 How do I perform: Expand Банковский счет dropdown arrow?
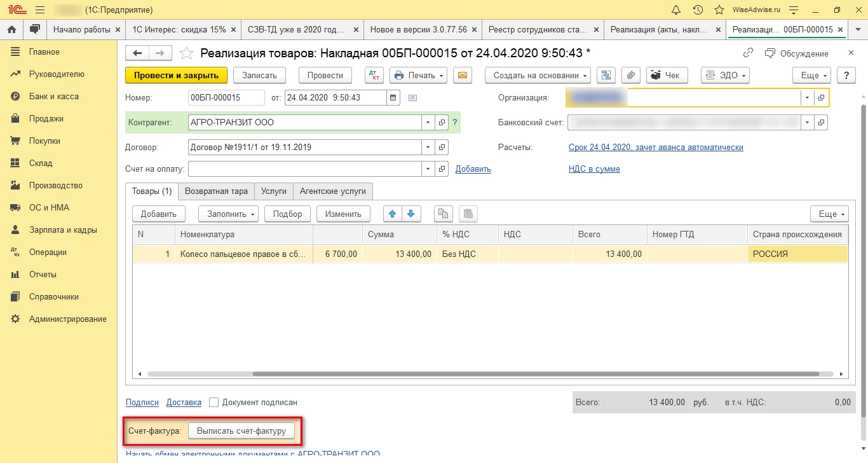(807, 122)
